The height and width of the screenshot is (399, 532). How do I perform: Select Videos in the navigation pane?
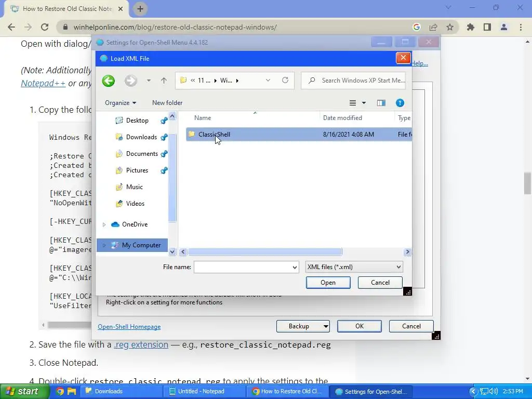135,204
